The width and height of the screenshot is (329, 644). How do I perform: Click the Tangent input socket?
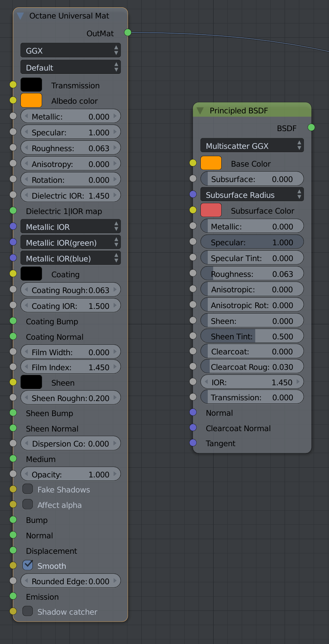(x=193, y=443)
